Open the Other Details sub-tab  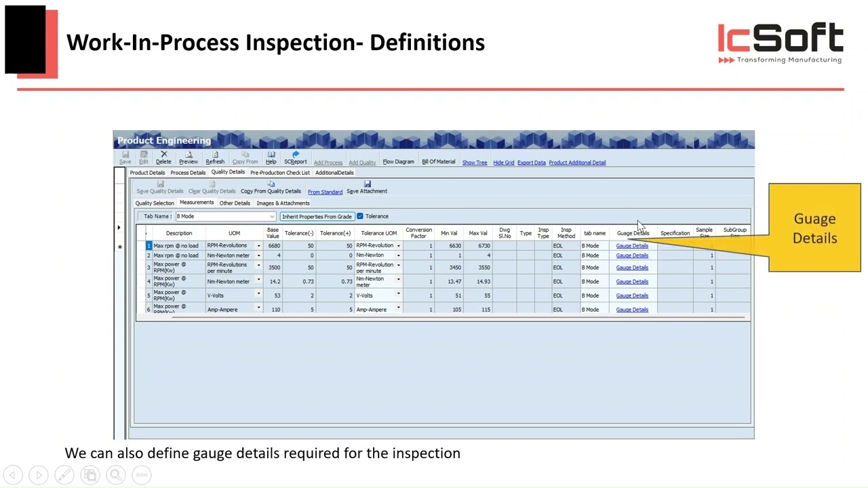[x=235, y=203]
